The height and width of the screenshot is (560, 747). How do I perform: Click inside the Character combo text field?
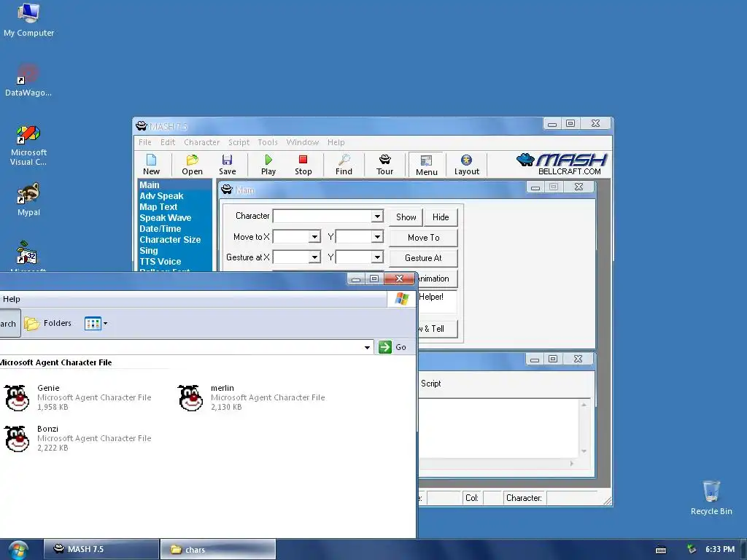point(322,216)
